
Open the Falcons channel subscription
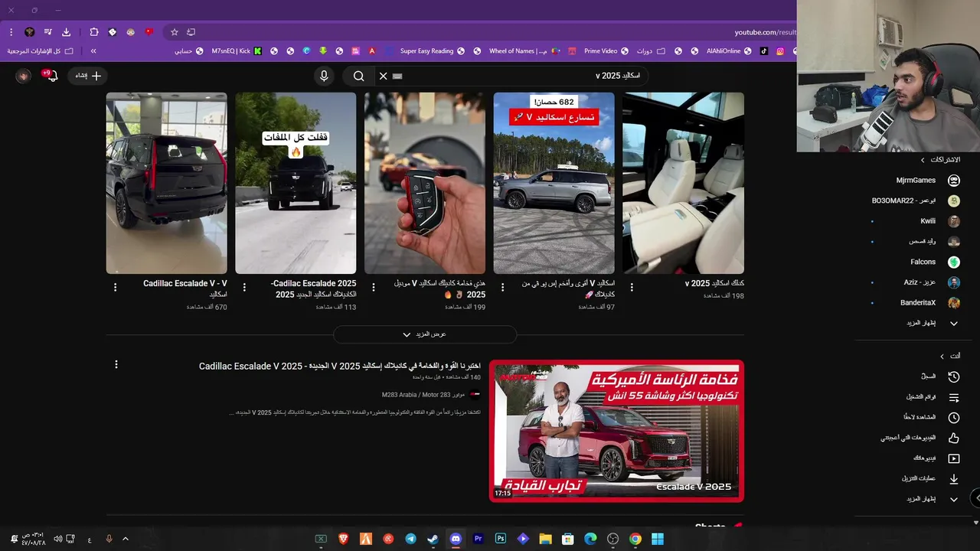(x=935, y=262)
